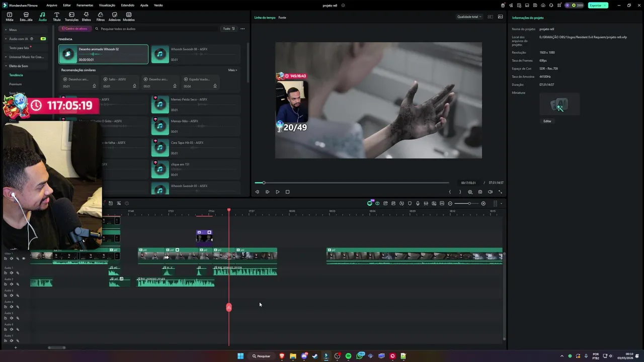The image size is (644, 362).
Task: Open the Ferramentas menu
Action: pos(85,5)
